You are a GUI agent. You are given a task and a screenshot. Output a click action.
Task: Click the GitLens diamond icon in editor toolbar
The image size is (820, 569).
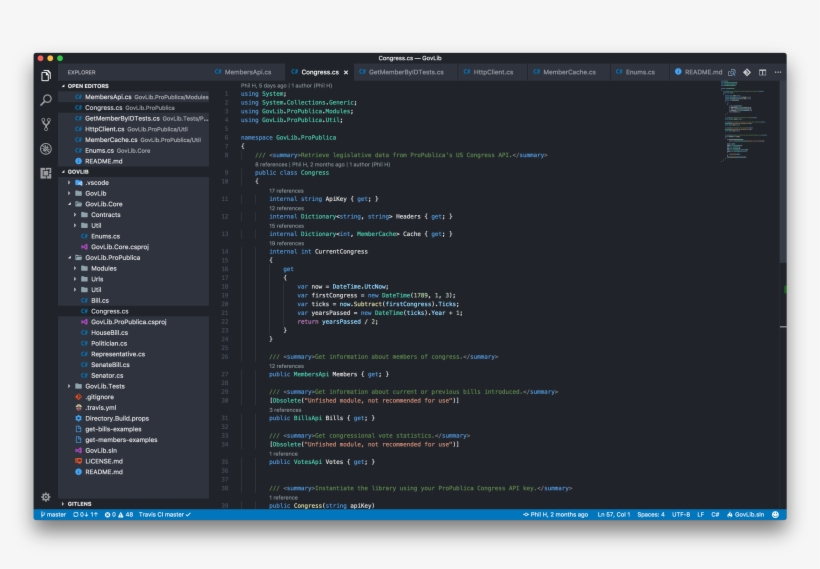747,72
